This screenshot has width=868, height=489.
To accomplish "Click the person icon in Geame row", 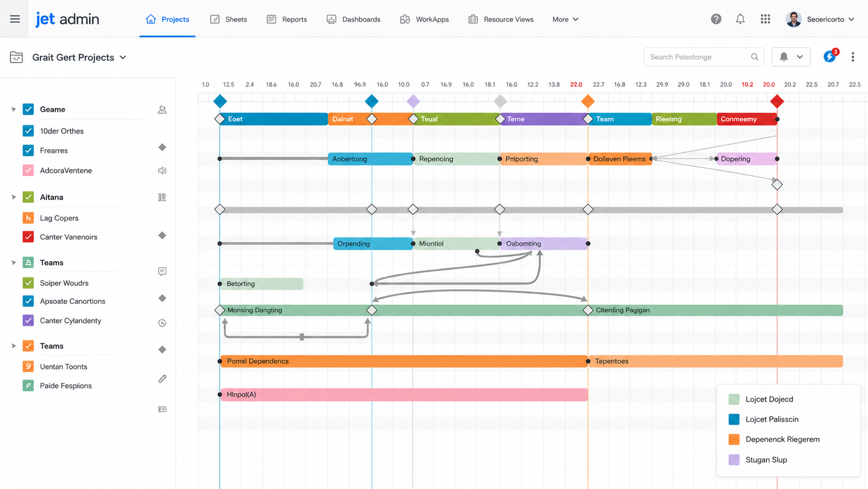I will [x=162, y=110].
